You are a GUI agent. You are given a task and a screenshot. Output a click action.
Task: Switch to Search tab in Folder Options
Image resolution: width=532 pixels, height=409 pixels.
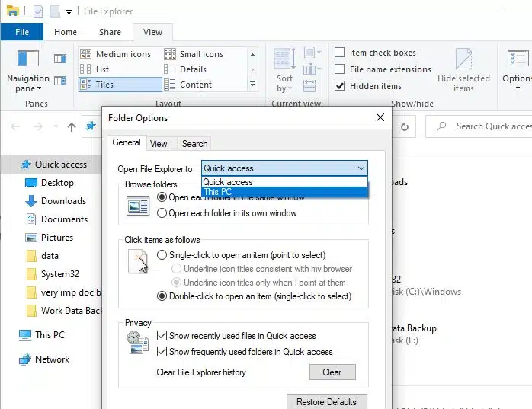coord(195,144)
